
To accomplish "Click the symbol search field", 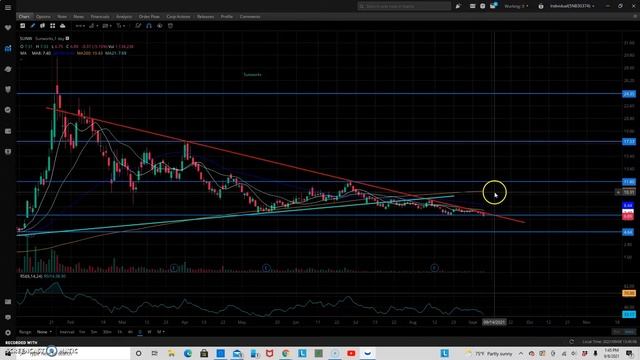I will (404, 6).
